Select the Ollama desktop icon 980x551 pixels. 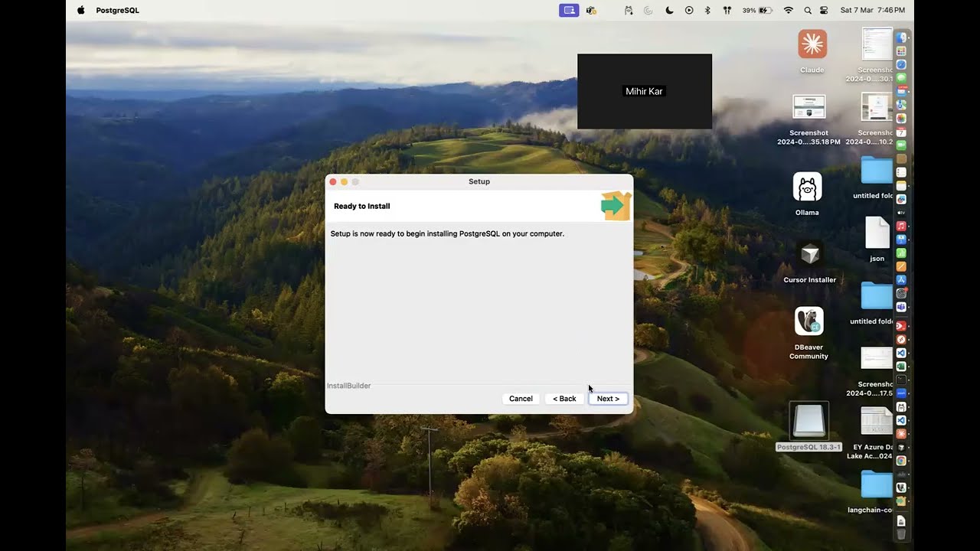coord(807,187)
